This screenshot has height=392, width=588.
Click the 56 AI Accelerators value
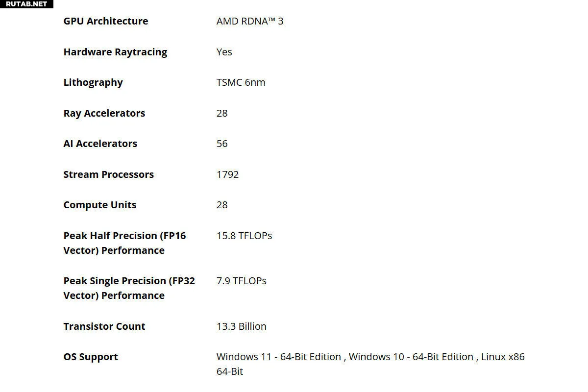222,144
